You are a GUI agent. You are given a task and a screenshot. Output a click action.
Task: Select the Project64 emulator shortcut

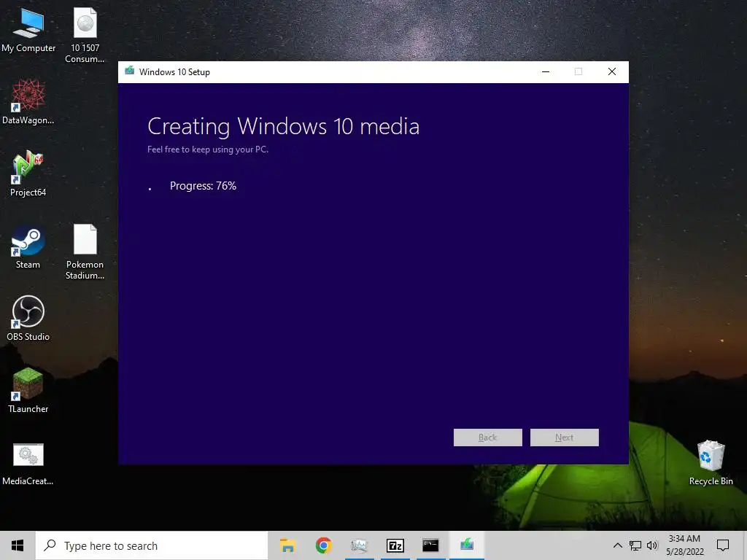coord(28,174)
